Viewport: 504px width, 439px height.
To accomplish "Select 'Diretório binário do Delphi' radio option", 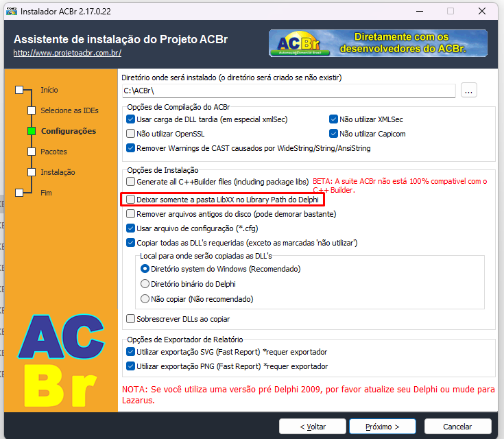I will click(x=145, y=284).
